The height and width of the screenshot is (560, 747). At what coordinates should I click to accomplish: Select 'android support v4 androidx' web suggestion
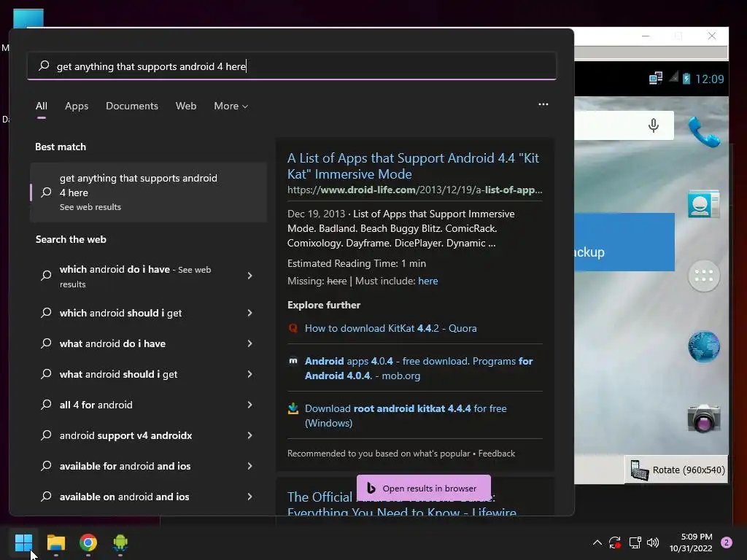tap(125, 435)
